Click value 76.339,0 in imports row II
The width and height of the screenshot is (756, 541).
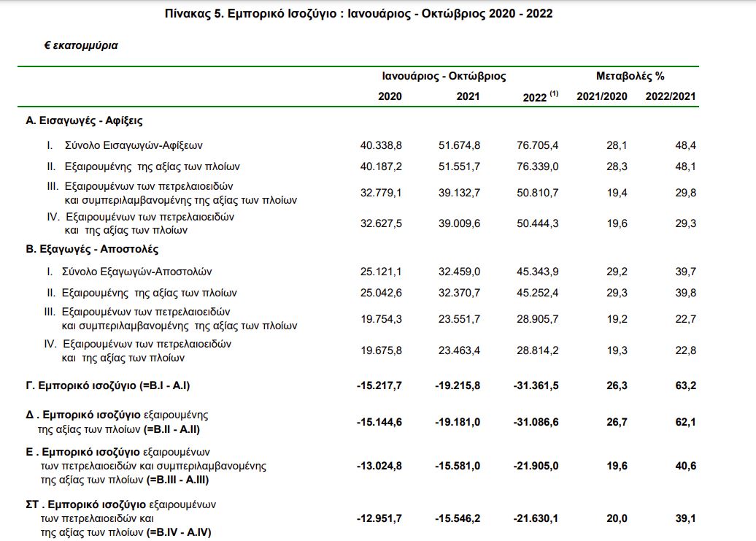coord(538,166)
